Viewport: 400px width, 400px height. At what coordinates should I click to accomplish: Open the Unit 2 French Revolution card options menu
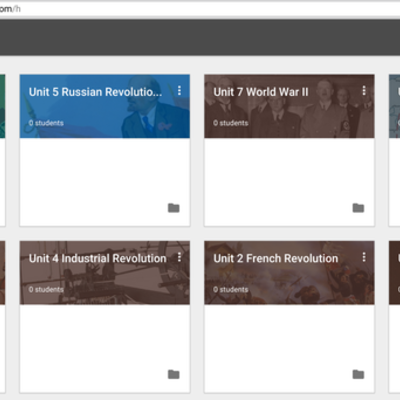(364, 257)
